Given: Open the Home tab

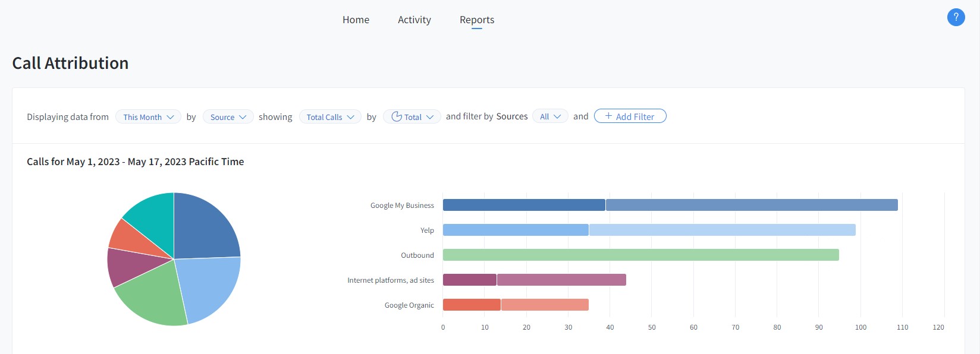Looking at the screenshot, I should pyautogui.click(x=356, y=20).
